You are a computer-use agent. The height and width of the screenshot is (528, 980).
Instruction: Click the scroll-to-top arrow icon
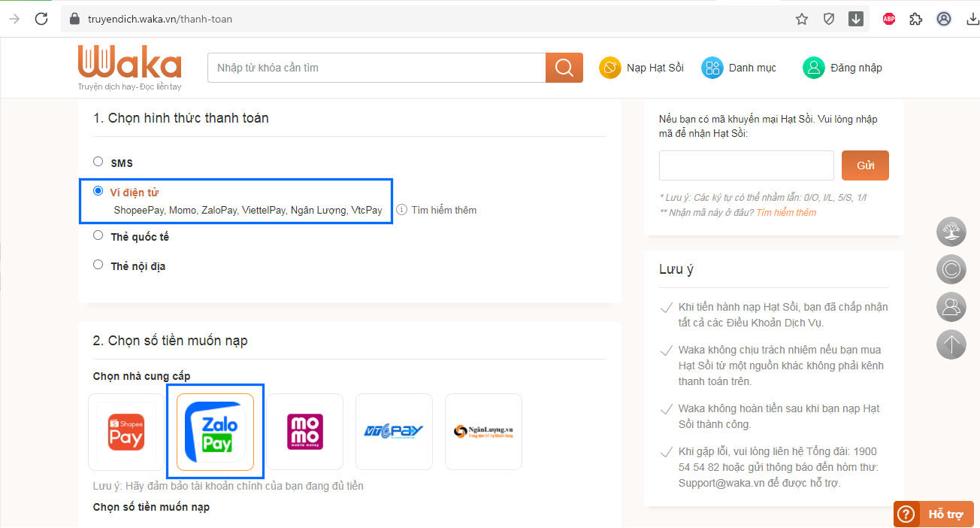click(x=951, y=344)
